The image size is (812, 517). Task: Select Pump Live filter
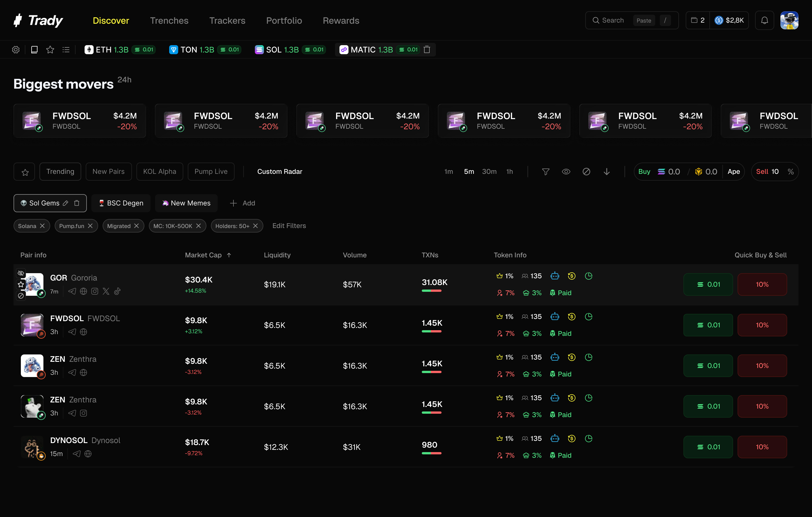click(211, 172)
